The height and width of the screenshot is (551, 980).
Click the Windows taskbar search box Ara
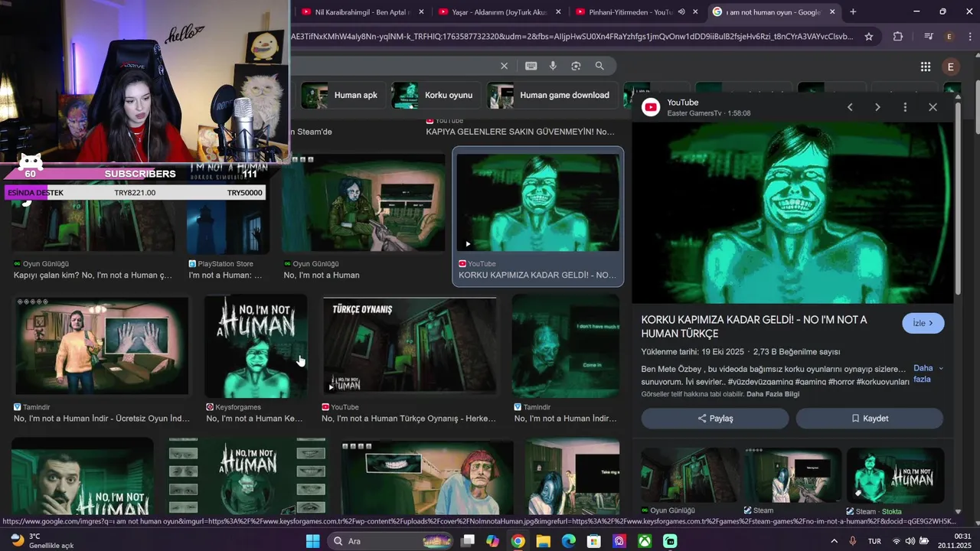389,541
